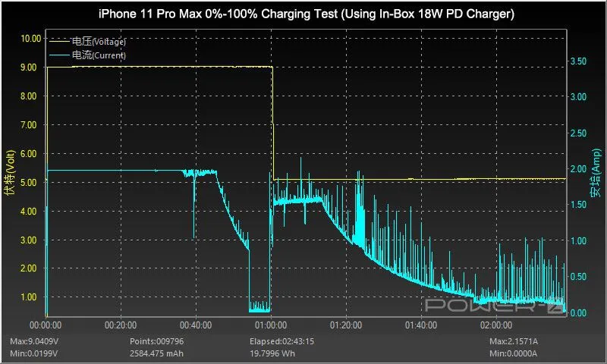Screen dimensions: 607x364
Task: Click the chart title about iPhone 11 Pro Max
Action: 307,14
